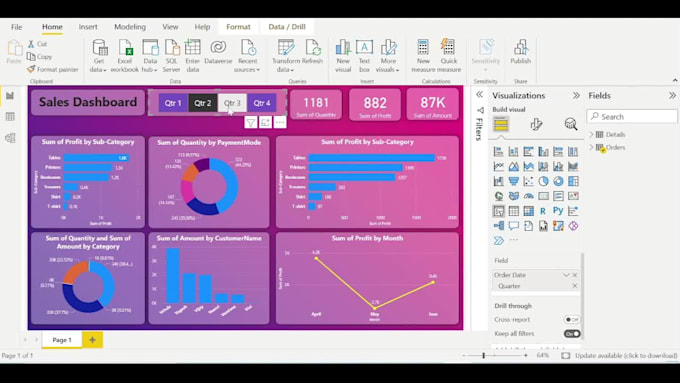Pick the treemap visual
The height and width of the screenshot is (383, 680).
click(x=573, y=181)
